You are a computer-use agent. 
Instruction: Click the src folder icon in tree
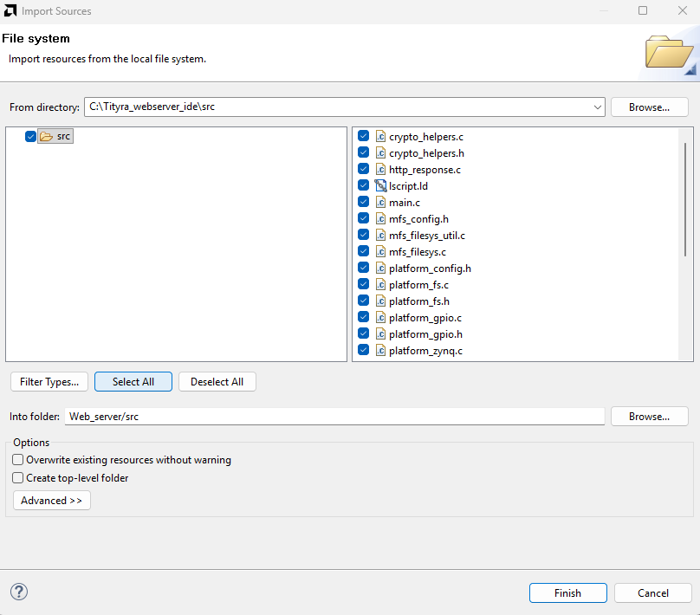46,137
